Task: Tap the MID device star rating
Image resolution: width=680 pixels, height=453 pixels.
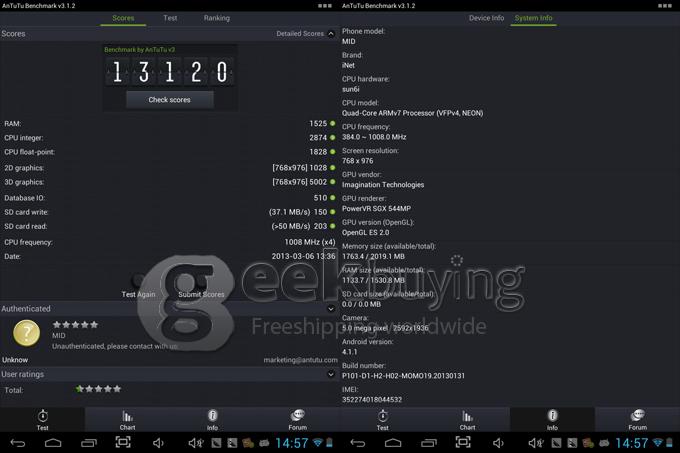Action: click(x=75, y=324)
